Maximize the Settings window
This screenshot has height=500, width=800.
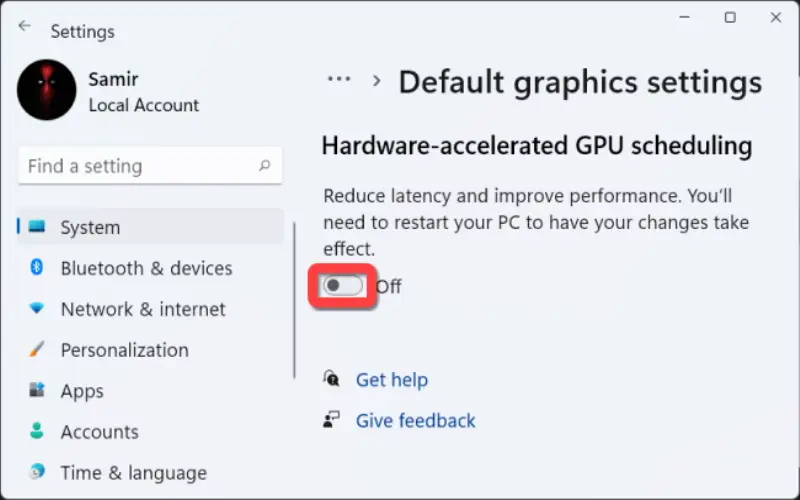tap(730, 18)
